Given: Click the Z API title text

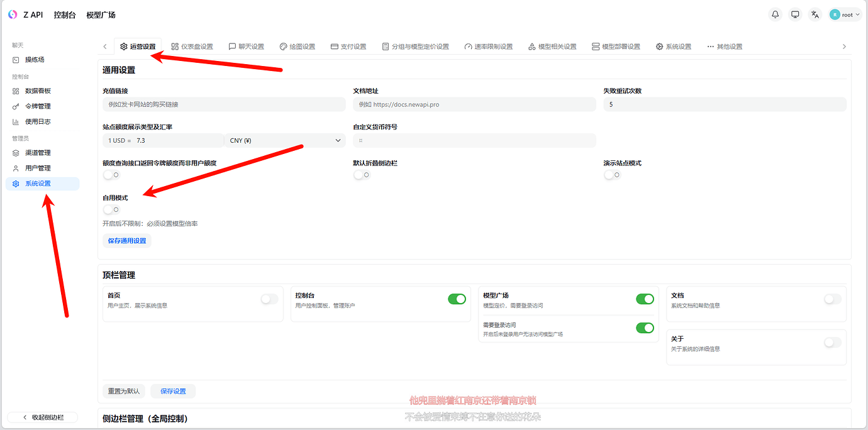Looking at the screenshot, I should [33, 15].
